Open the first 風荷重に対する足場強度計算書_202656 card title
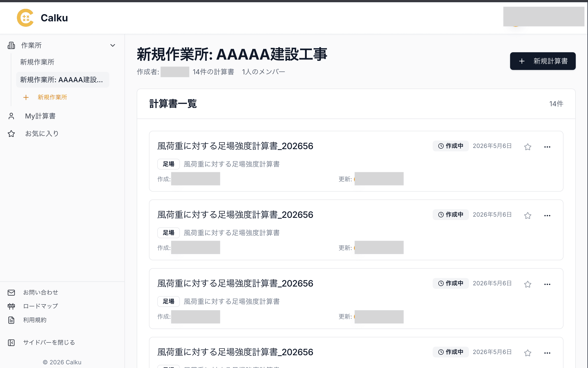The width and height of the screenshot is (588, 368). [x=235, y=146]
